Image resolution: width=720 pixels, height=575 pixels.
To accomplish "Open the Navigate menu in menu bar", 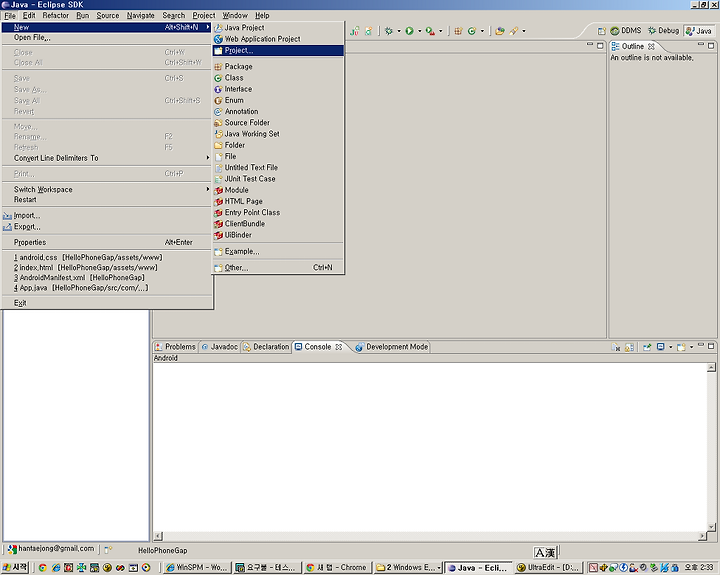I will pyautogui.click(x=141, y=16).
